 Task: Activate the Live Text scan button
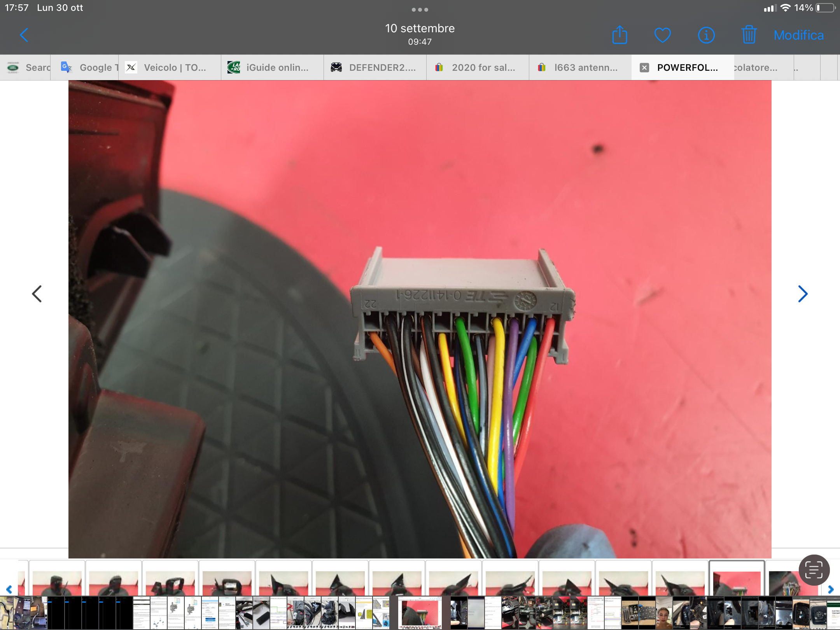(814, 570)
